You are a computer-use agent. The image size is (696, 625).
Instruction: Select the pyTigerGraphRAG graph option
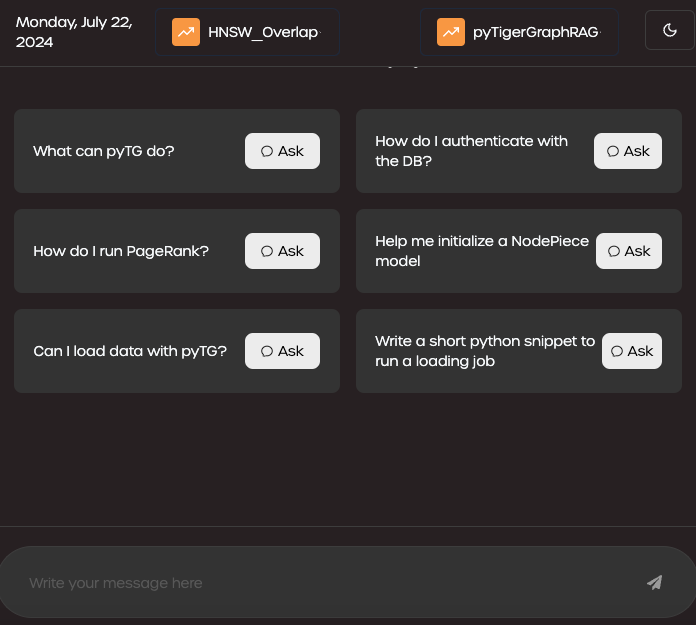point(519,32)
